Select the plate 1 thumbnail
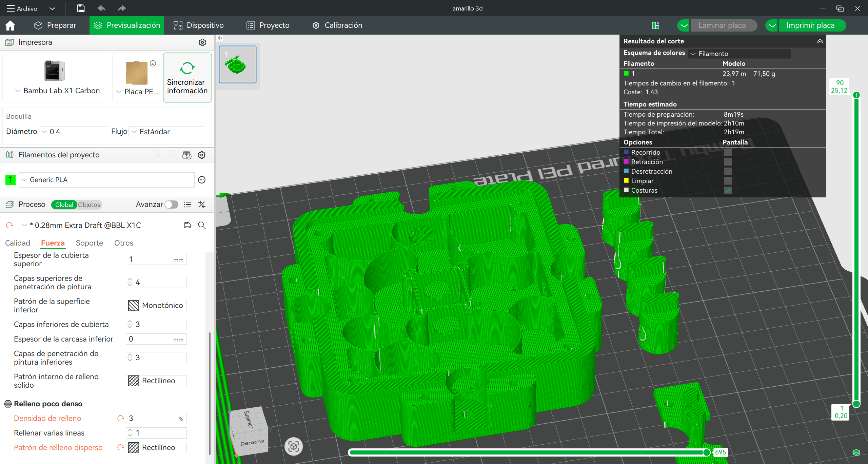Image resolution: width=868 pixels, height=464 pixels. click(237, 64)
